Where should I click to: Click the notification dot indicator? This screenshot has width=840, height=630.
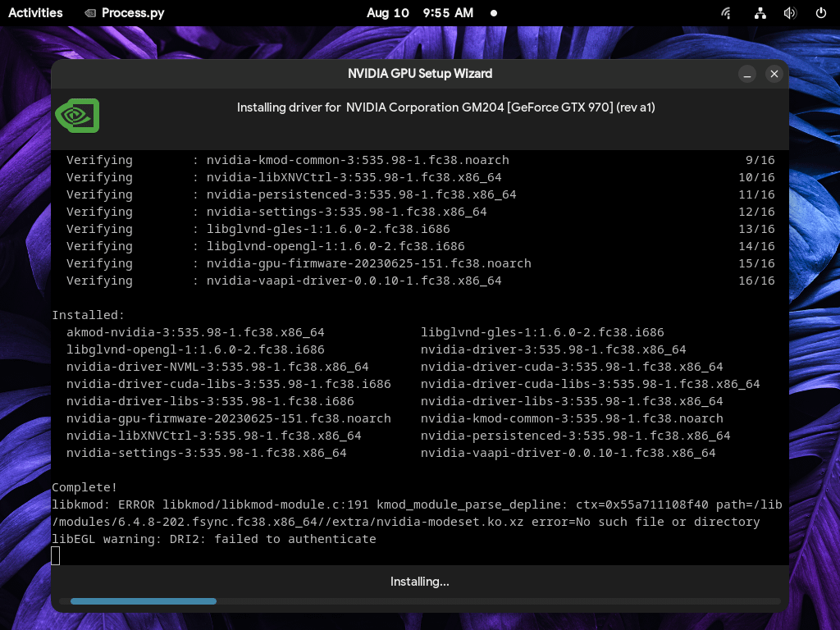494,13
